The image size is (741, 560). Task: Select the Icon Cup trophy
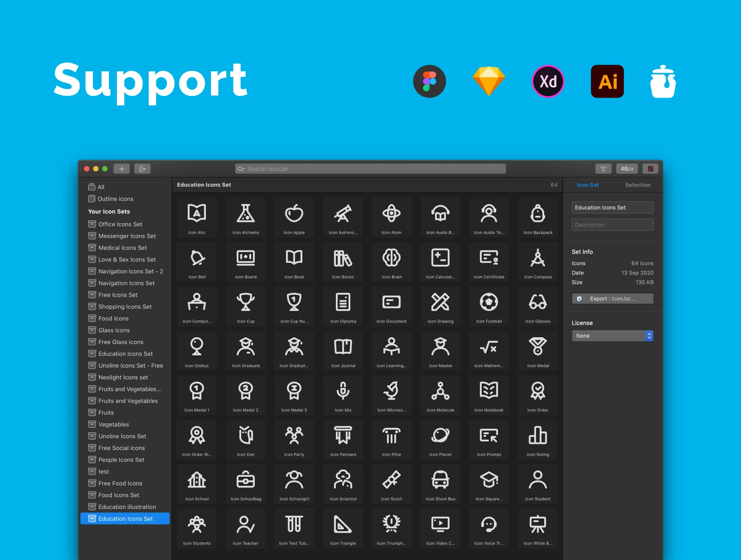tap(246, 306)
